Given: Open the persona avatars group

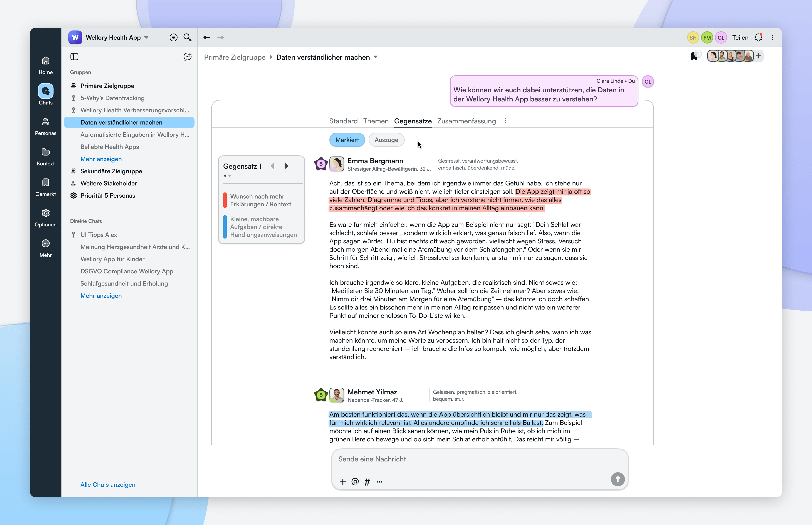Looking at the screenshot, I should 730,56.
